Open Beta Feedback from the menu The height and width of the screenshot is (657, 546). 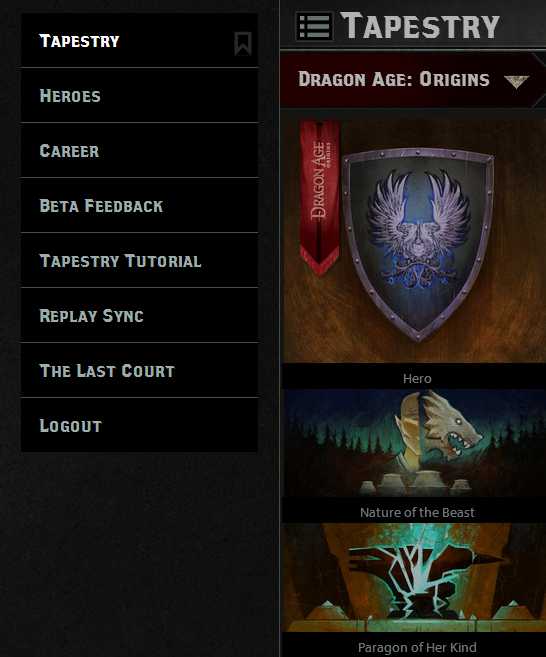click(x=139, y=205)
